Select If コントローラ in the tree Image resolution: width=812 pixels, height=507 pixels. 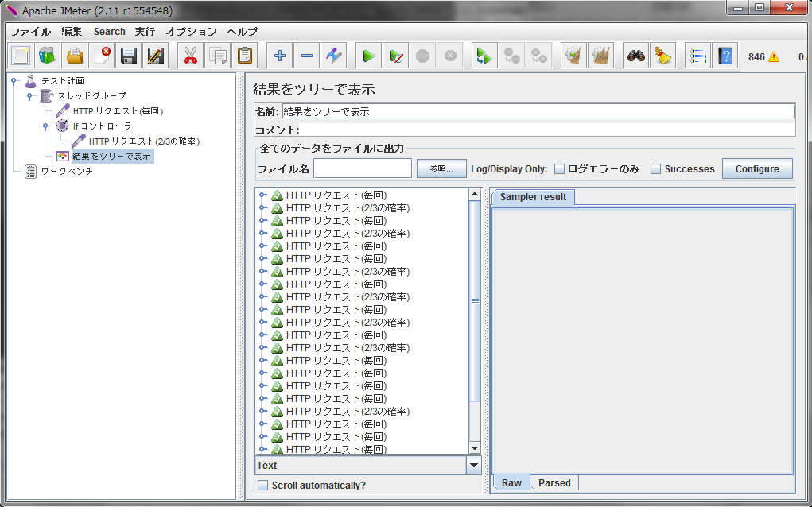click(102, 126)
